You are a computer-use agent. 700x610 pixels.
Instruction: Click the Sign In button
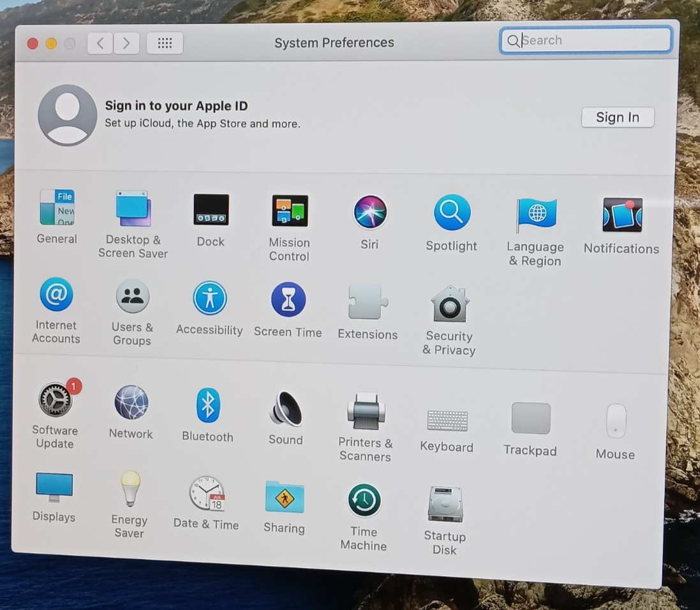point(617,117)
